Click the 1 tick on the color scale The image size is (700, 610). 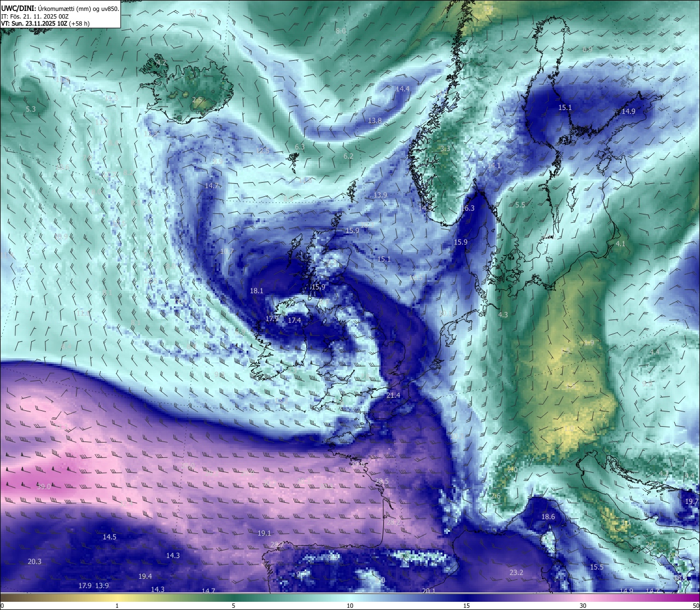117,606
